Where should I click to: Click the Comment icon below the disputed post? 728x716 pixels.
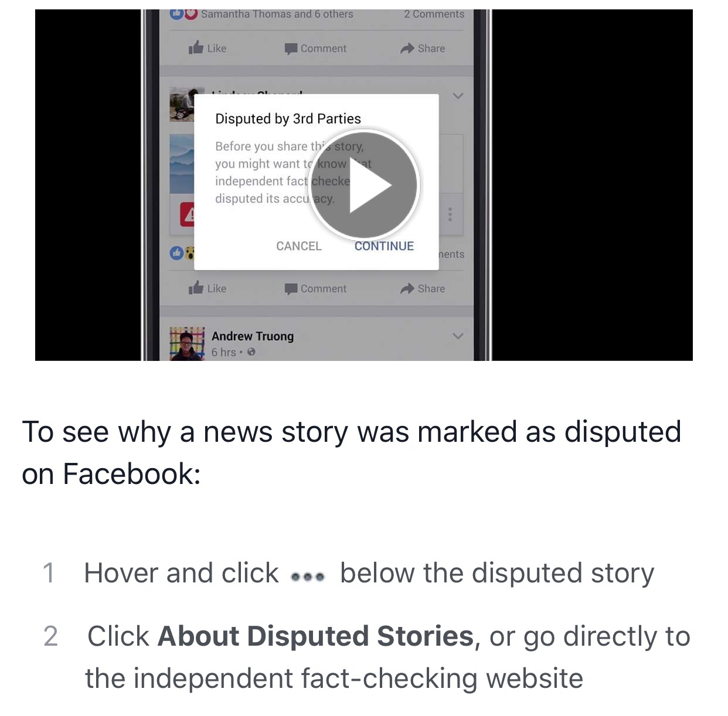coord(291,289)
